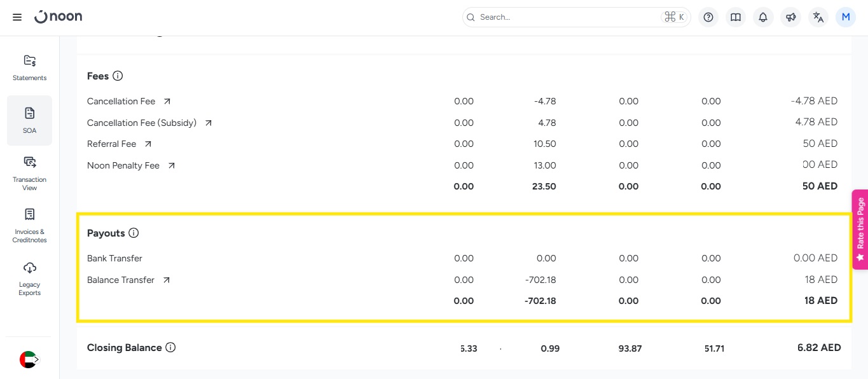Open Transaction View from sidebar
The width and height of the screenshot is (868, 379).
[x=29, y=173]
